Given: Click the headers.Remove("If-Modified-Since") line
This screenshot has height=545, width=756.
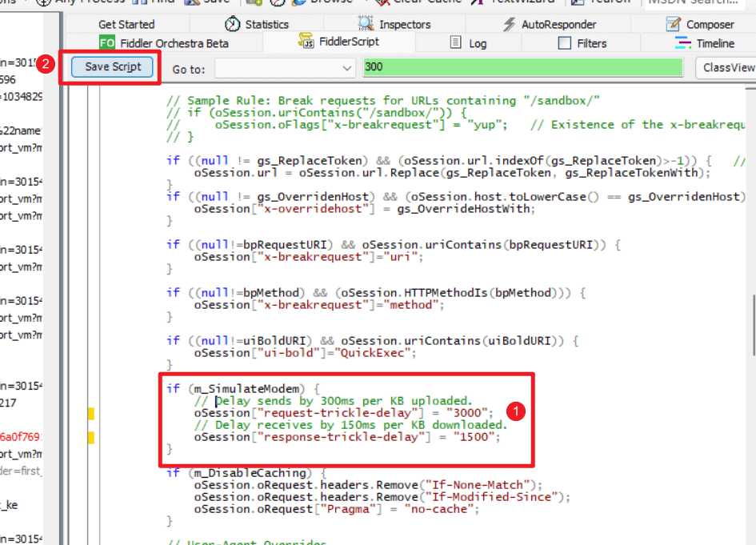Looking at the screenshot, I should 382,497.
